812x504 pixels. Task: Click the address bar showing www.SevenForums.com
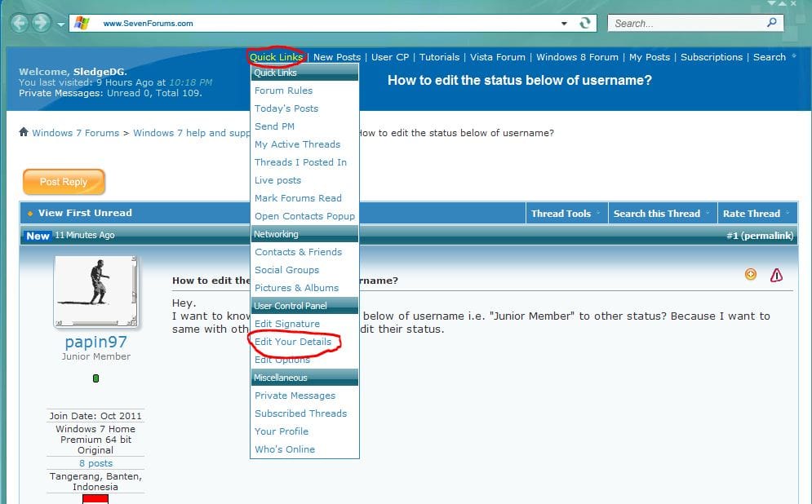(332, 24)
